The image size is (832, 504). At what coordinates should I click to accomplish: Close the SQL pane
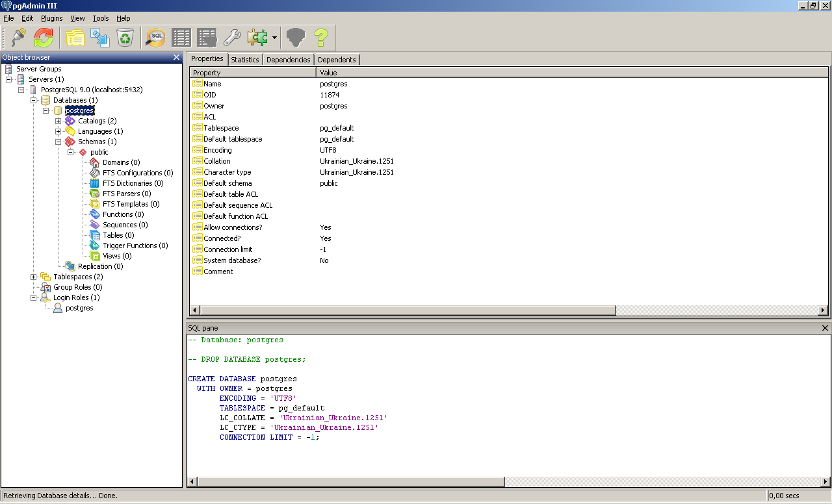tap(825, 328)
